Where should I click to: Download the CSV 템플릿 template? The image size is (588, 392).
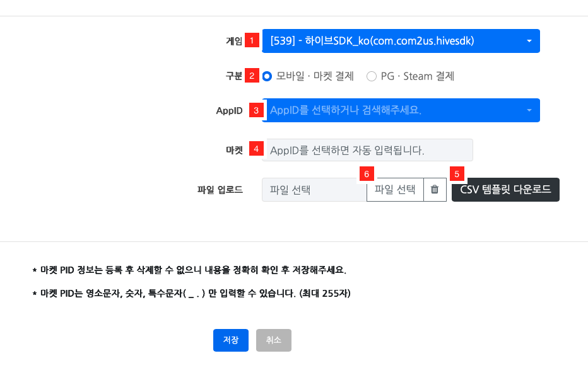(x=505, y=189)
